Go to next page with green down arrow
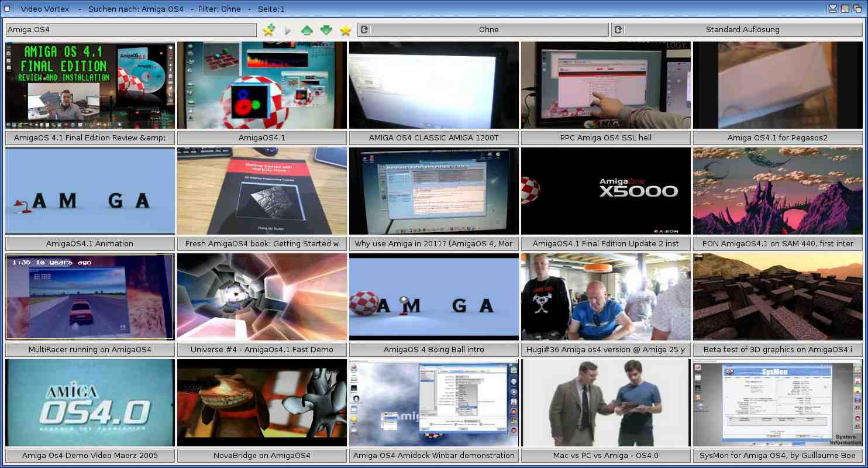The height and width of the screenshot is (468, 868). tap(326, 30)
